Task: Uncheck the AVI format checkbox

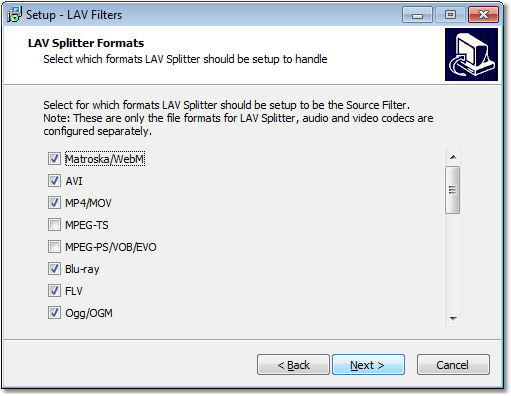Action: coord(54,181)
